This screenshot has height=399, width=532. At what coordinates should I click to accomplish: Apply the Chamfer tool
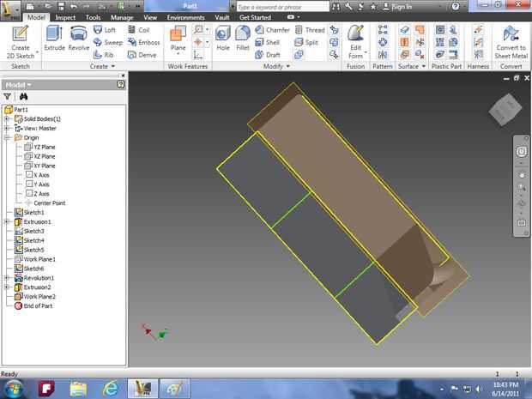272,30
